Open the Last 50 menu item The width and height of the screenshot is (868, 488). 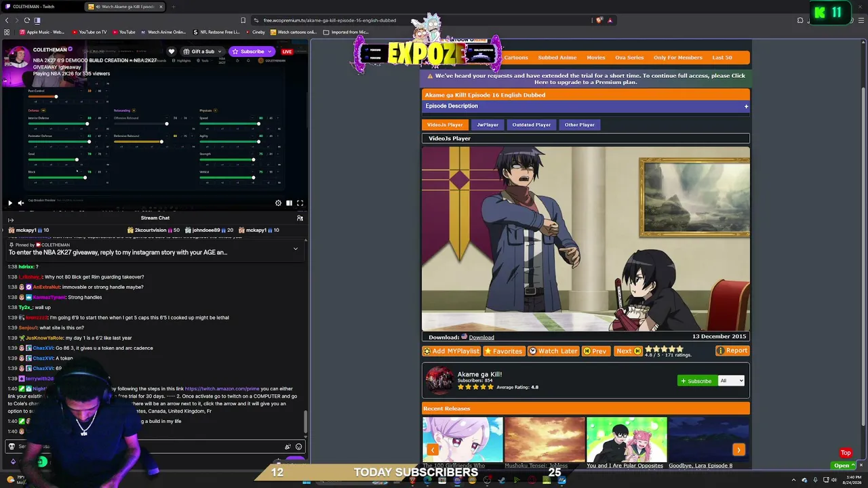[722, 58]
